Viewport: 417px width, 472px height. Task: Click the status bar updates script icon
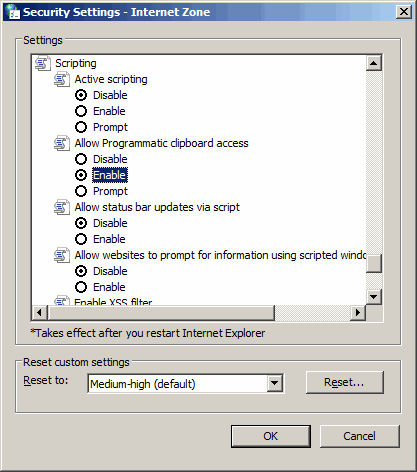coord(62,207)
